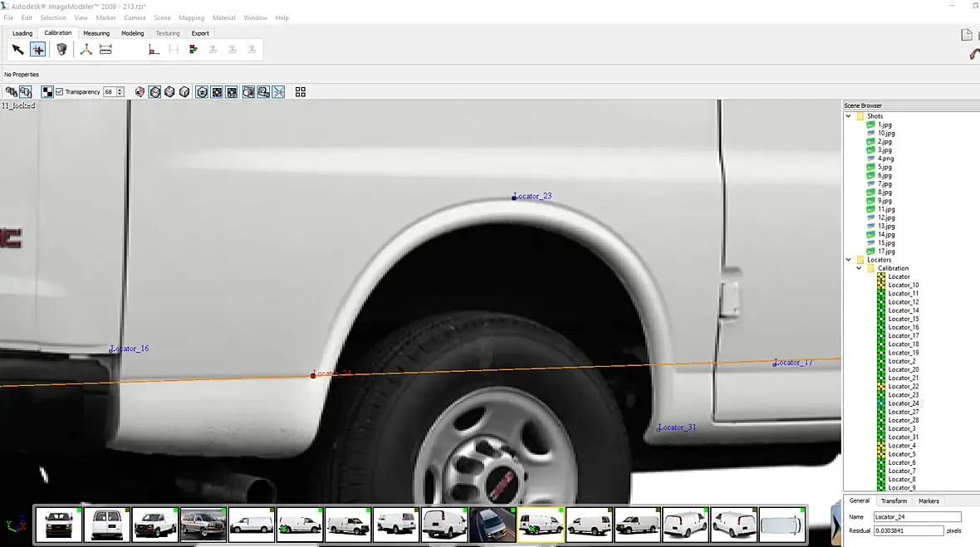
Task: Click the Transparency value field showing 68
Action: tap(110, 92)
